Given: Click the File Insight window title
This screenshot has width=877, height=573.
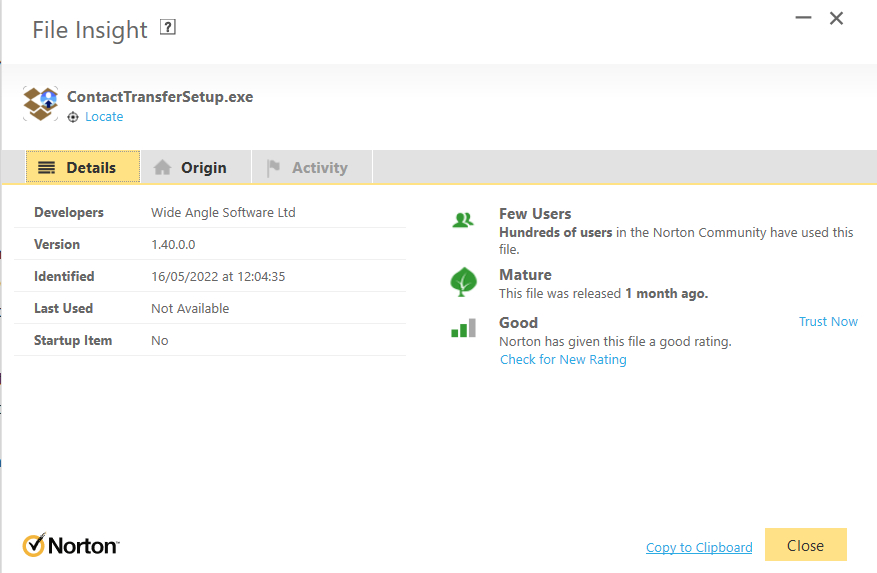Looking at the screenshot, I should pyautogui.click(x=89, y=30).
